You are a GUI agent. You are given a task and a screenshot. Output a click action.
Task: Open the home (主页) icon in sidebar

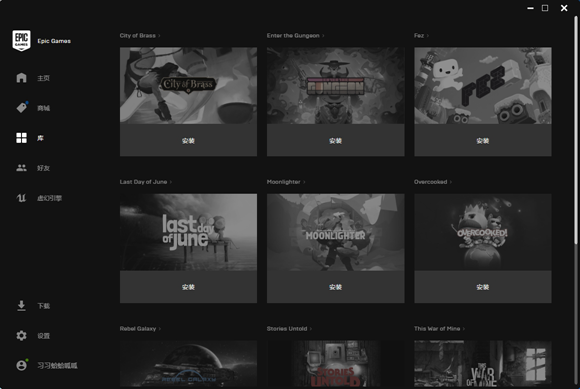[x=21, y=78]
